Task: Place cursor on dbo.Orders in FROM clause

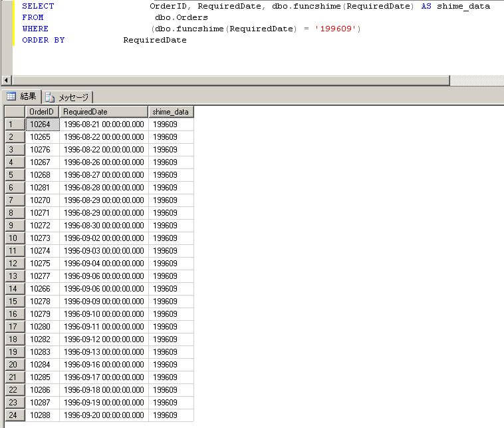Action: (181, 17)
